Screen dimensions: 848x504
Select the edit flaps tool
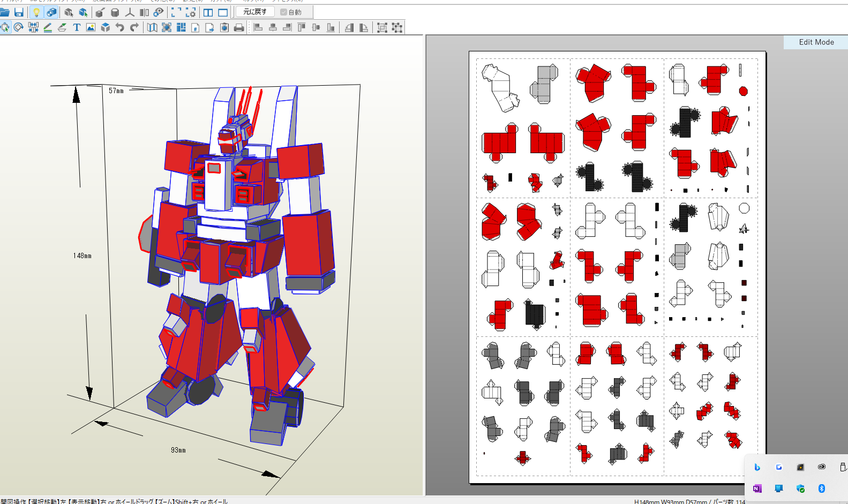coord(62,27)
